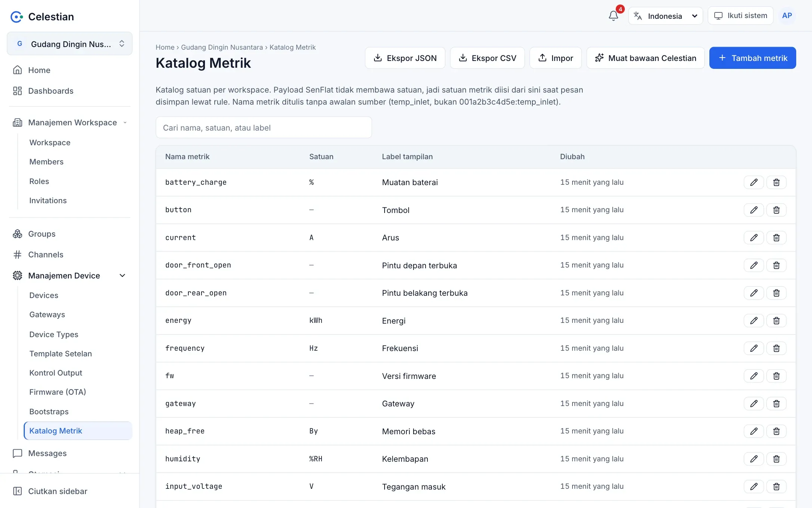
Task: Edit the battery_charge metric
Action: tap(754, 183)
